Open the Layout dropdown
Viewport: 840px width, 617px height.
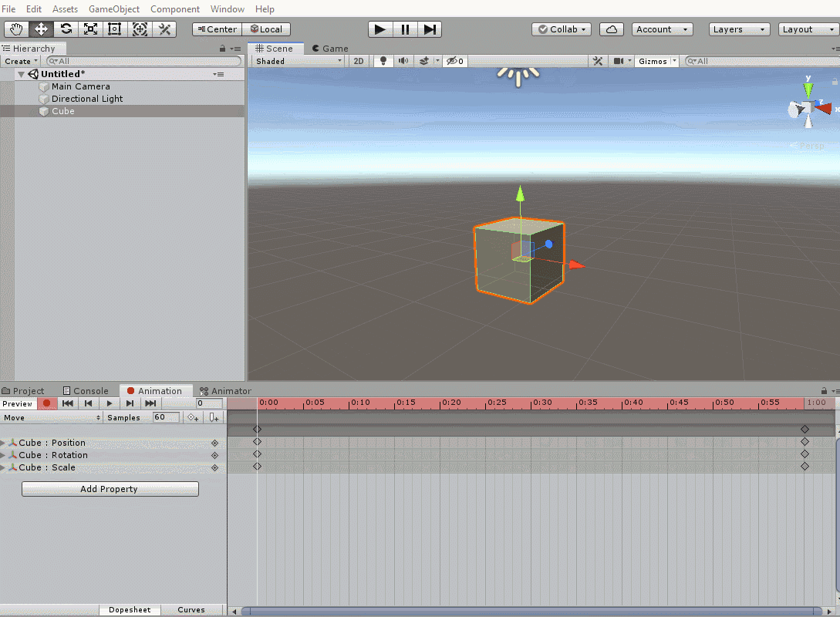pyautogui.click(x=807, y=29)
